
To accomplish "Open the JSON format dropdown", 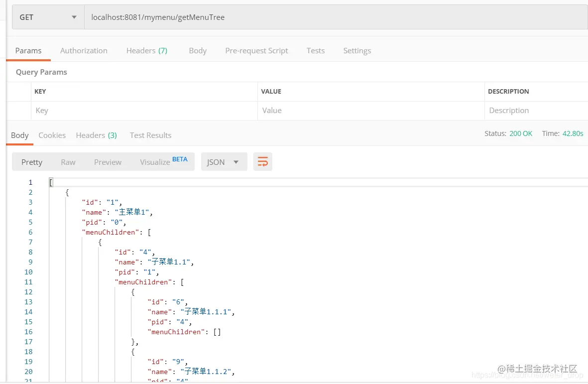I will [224, 162].
